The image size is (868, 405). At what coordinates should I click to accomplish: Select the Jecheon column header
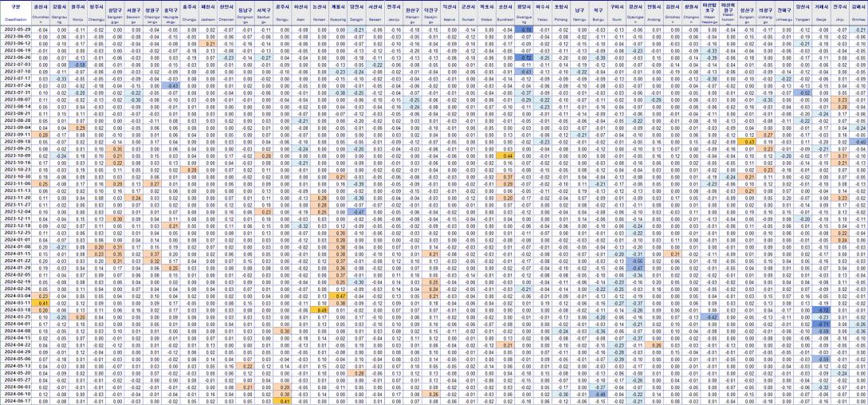(209, 14)
